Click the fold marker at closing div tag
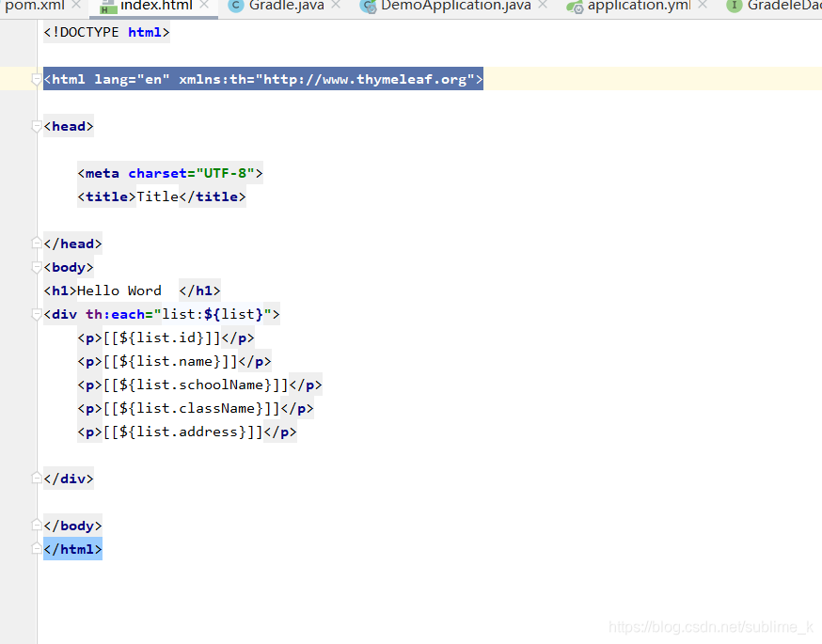Viewport: 822px width, 644px height. tap(37, 478)
